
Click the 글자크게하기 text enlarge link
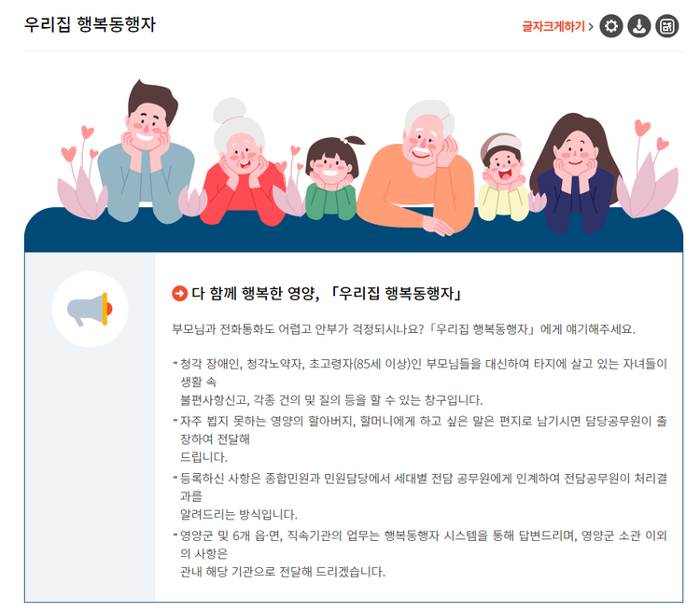point(553,26)
